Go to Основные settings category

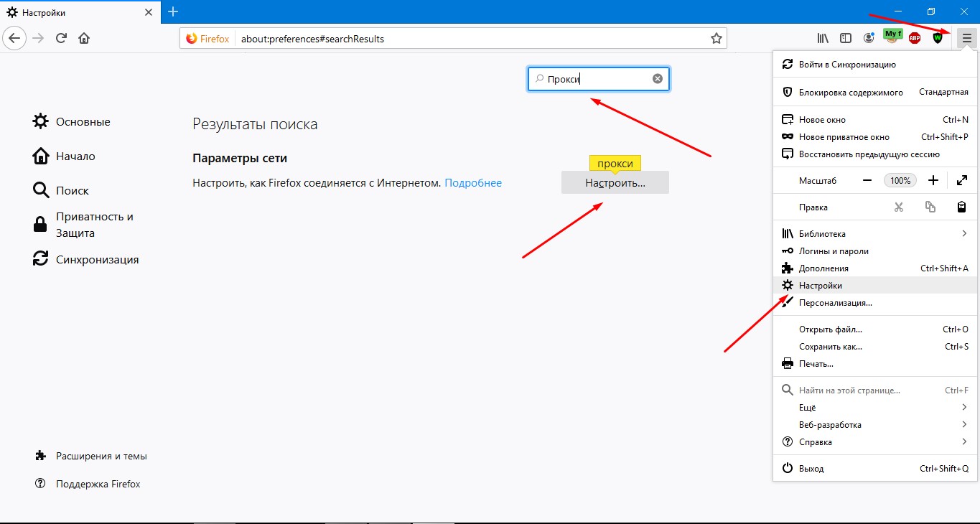click(72, 122)
